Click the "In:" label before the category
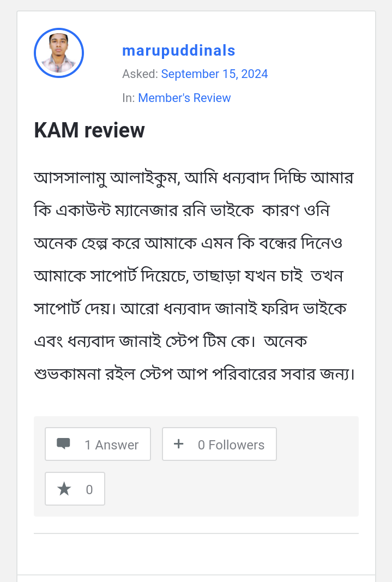 (x=128, y=98)
